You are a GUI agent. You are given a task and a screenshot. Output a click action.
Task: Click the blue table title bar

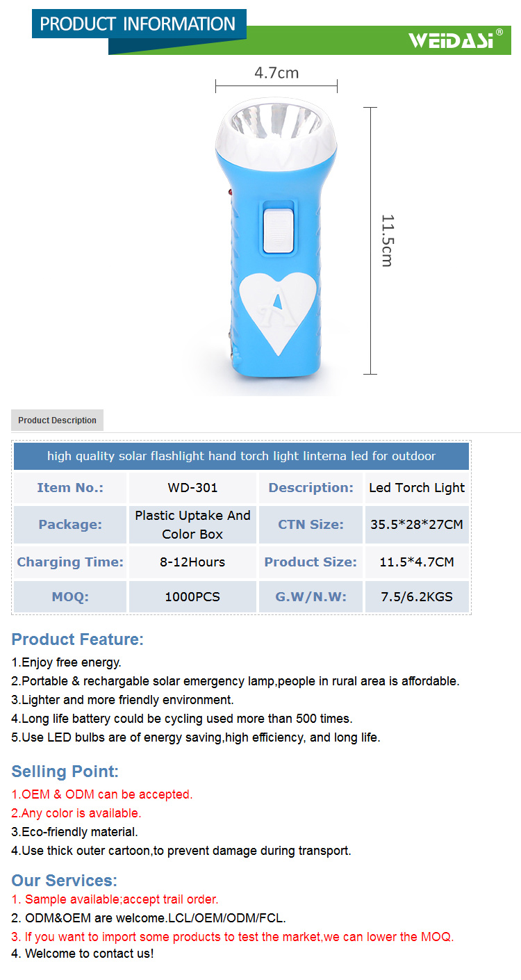pos(241,456)
